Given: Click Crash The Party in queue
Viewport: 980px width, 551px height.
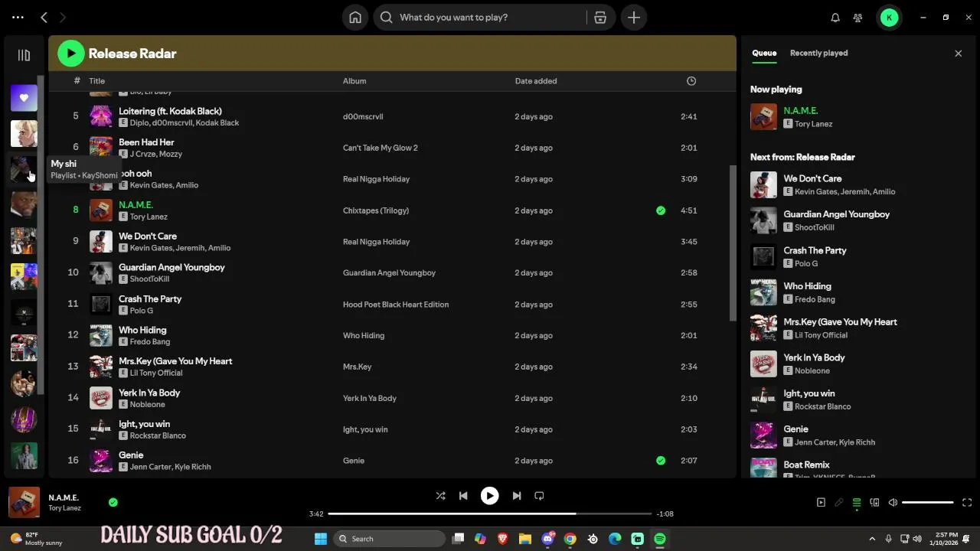Looking at the screenshot, I should (x=815, y=250).
